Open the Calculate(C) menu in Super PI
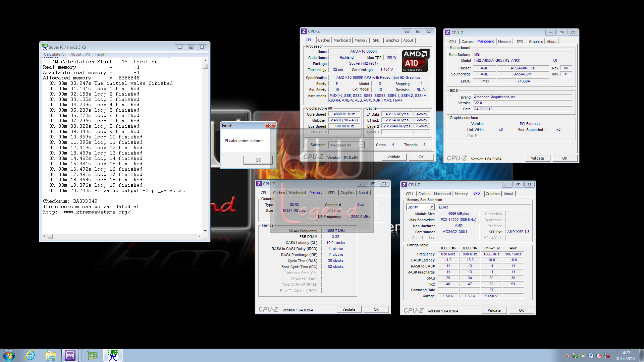Screen dimensions: 644x362 (x=55, y=54)
